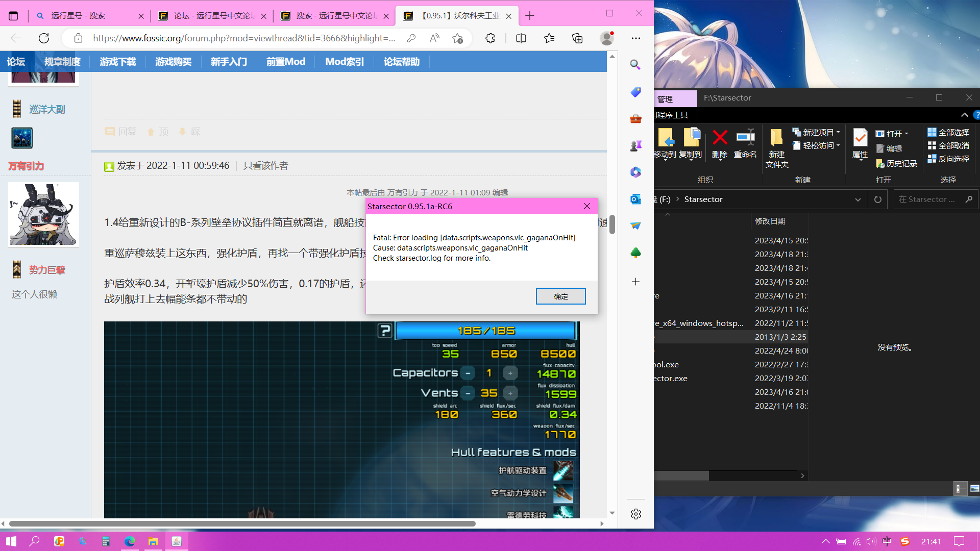The width and height of the screenshot is (980, 551).
Task: Open the Mod索引 navigation menu item
Action: 345,62
